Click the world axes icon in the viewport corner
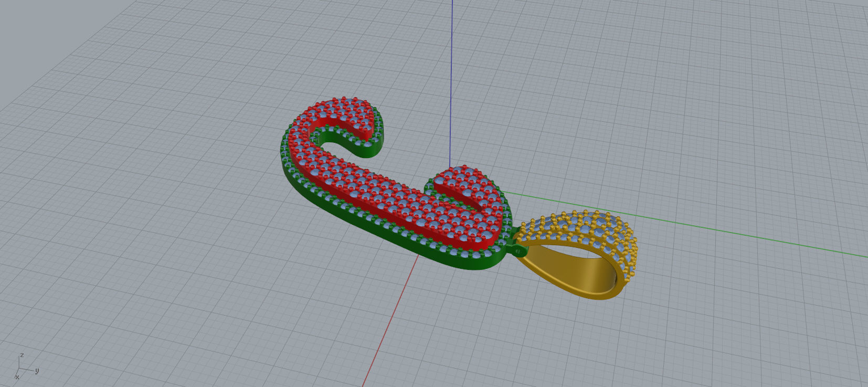Screen dimensions: 868x387 click(26, 367)
